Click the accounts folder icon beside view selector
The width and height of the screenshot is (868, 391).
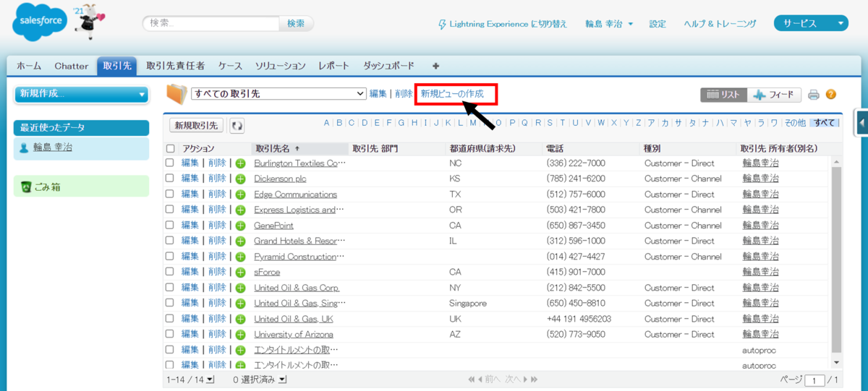pyautogui.click(x=176, y=94)
